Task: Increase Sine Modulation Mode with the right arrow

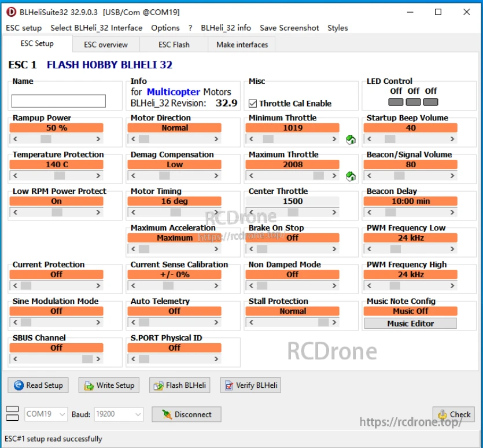Action: tap(98, 322)
